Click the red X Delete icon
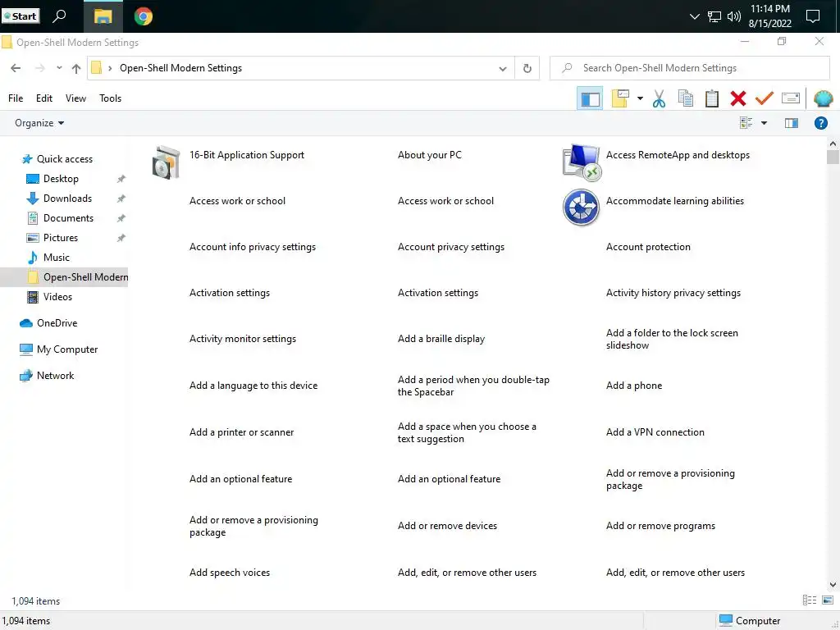 [x=738, y=98]
